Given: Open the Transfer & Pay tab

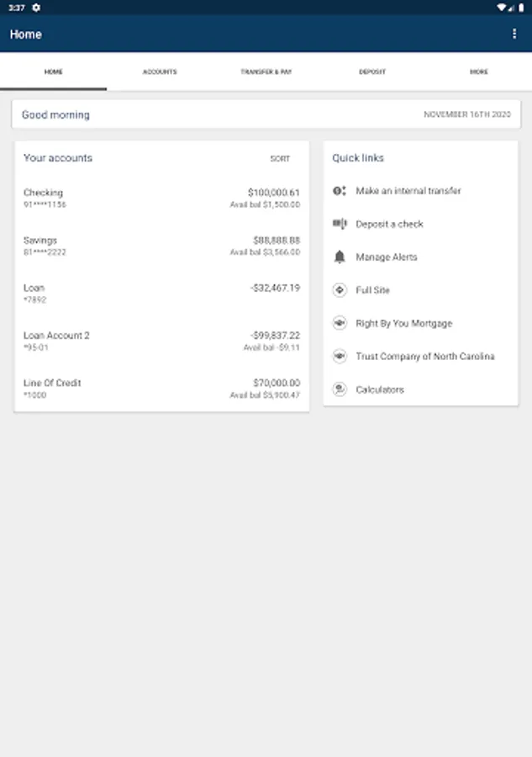Looking at the screenshot, I should pos(266,72).
